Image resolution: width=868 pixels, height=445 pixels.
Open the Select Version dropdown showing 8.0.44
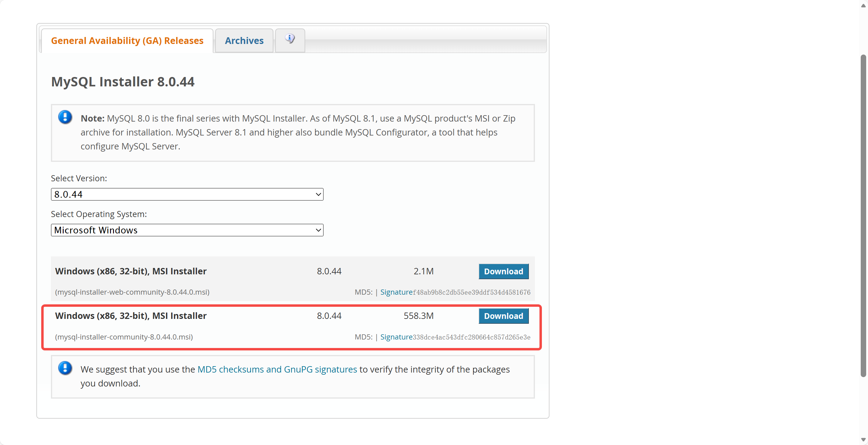[x=187, y=194]
